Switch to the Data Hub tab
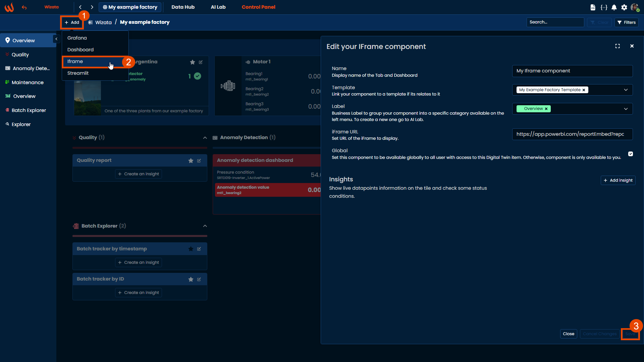Image resolution: width=644 pixels, height=362 pixels. click(x=183, y=7)
